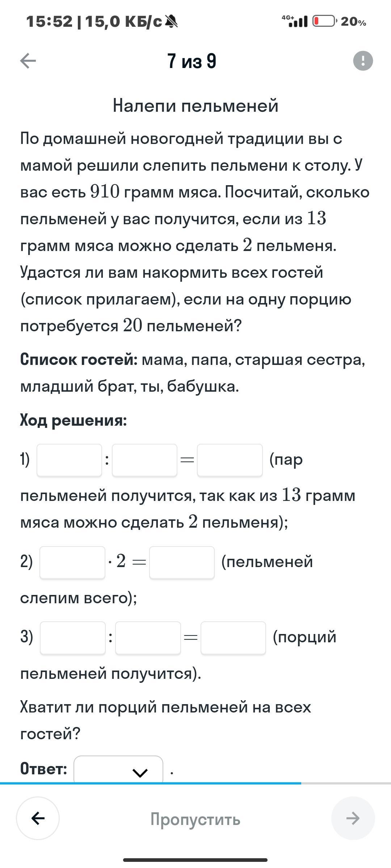Tap the 4G signal strength icon
391x868 pixels.
[295, 21]
